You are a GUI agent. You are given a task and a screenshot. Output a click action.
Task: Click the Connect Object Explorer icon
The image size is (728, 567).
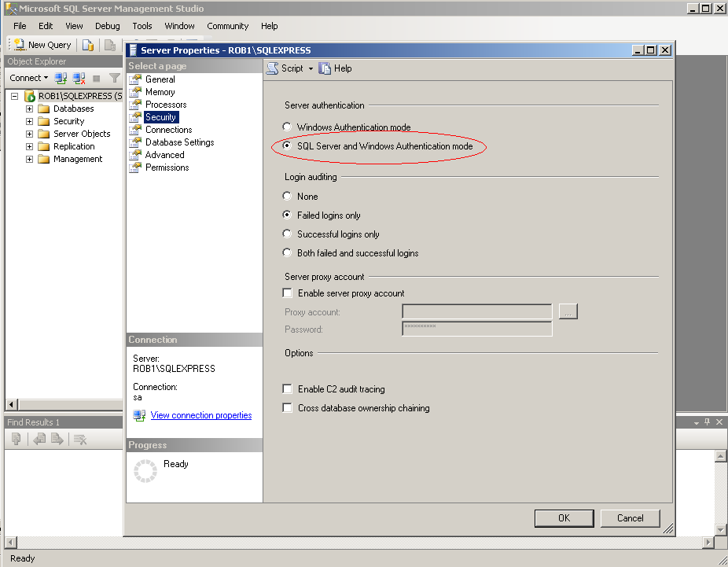pos(61,78)
